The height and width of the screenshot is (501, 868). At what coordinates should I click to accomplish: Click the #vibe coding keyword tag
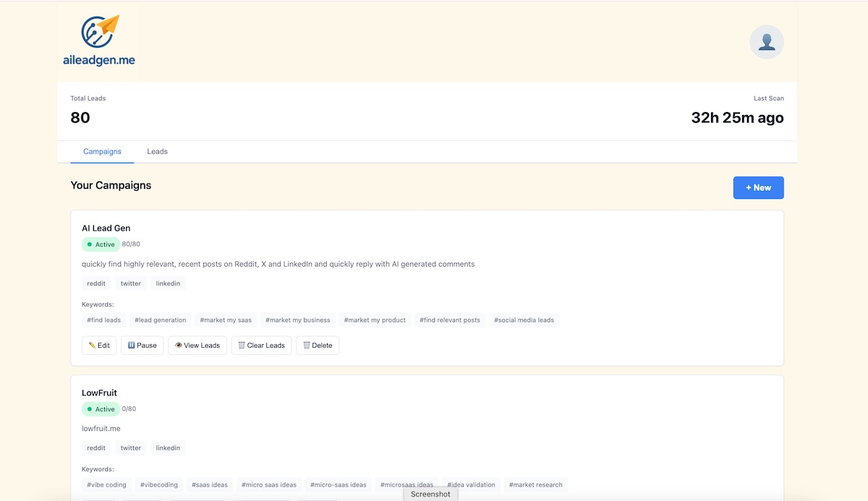pyautogui.click(x=106, y=485)
